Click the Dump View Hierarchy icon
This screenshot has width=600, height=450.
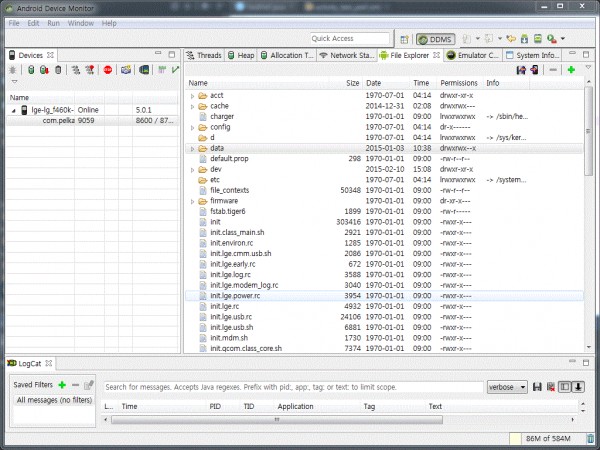(x=144, y=70)
